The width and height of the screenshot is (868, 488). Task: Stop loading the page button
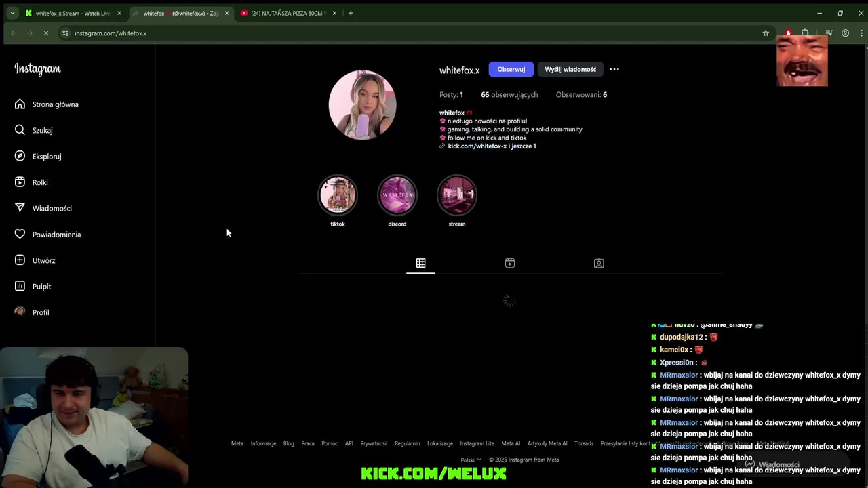(x=46, y=33)
